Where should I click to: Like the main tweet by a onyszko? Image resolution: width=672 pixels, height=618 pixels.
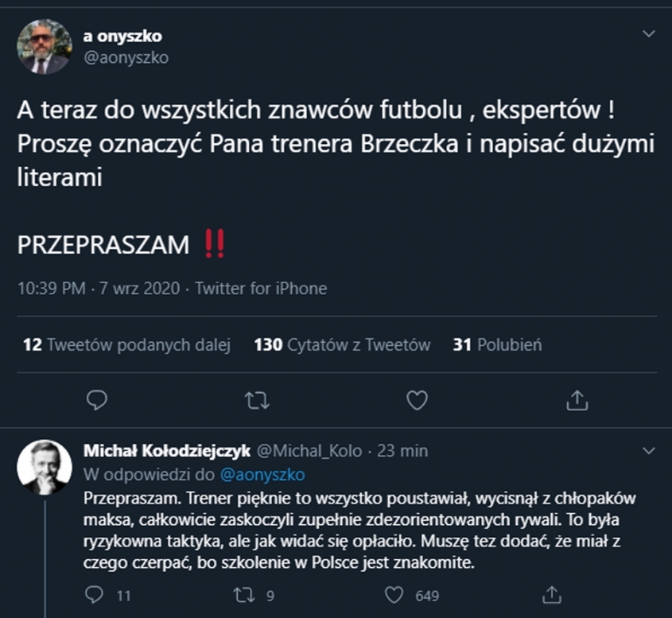tap(417, 400)
